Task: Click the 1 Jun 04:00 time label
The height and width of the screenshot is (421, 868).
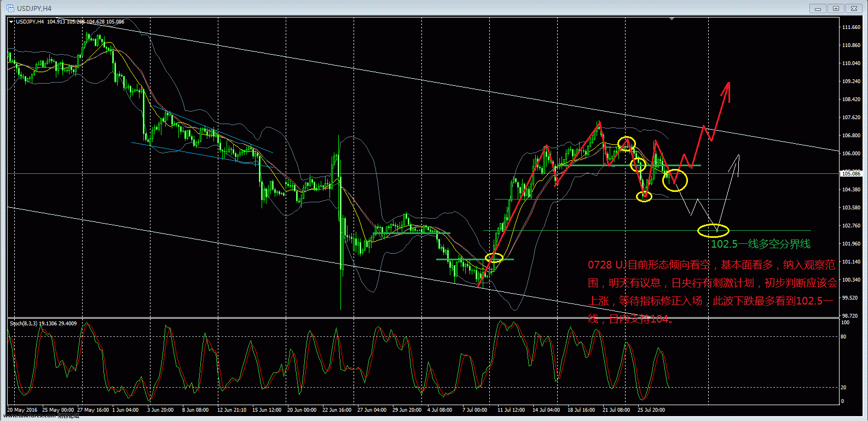Action: point(126,410)
